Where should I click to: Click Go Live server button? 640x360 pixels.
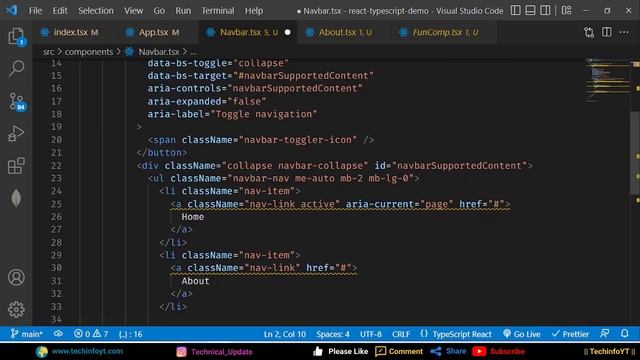(522, 334)
